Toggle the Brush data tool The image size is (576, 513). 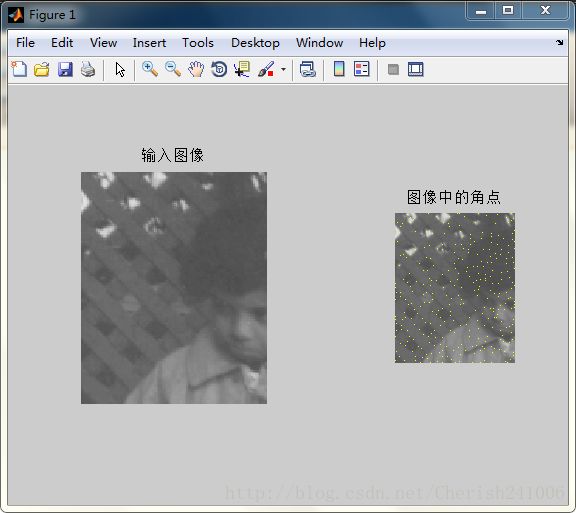tap(266, 69)
